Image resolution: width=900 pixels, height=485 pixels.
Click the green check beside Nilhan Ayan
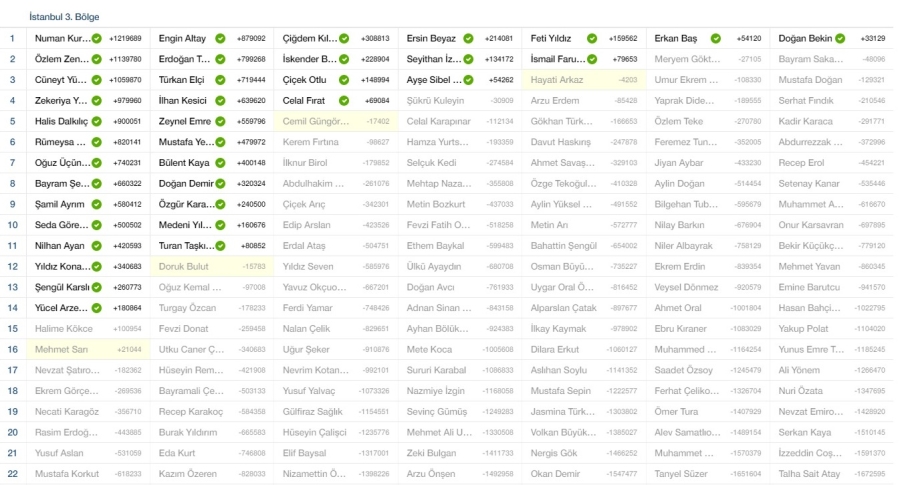[97, 246]
